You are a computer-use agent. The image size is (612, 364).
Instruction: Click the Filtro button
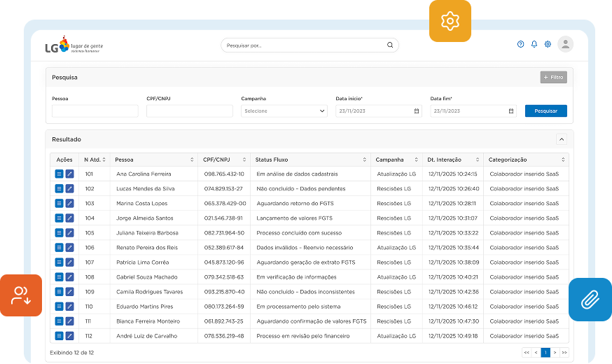pyautogui.click(x=553, y=77)
